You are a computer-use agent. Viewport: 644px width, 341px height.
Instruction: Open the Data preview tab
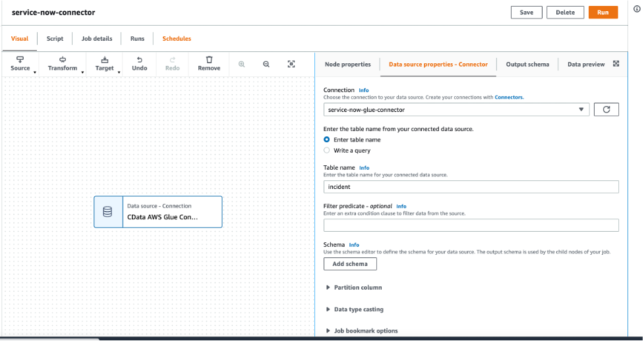(586, 64)
